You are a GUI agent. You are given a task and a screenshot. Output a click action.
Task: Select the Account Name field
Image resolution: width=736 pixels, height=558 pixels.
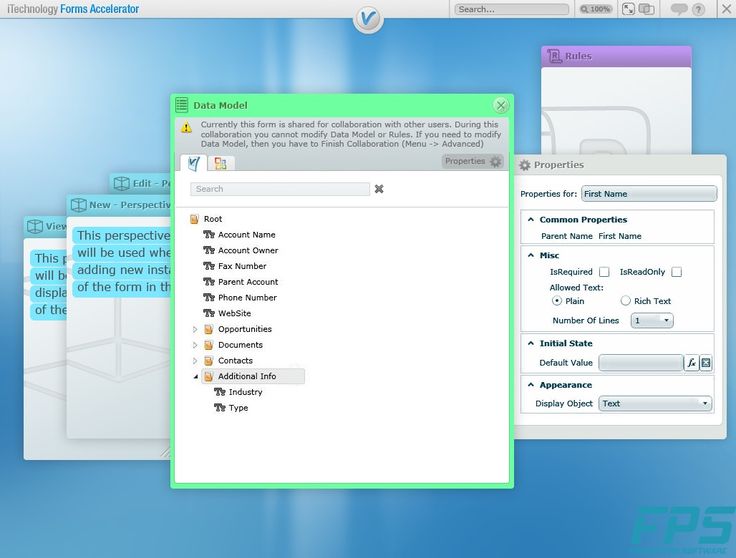246,235
